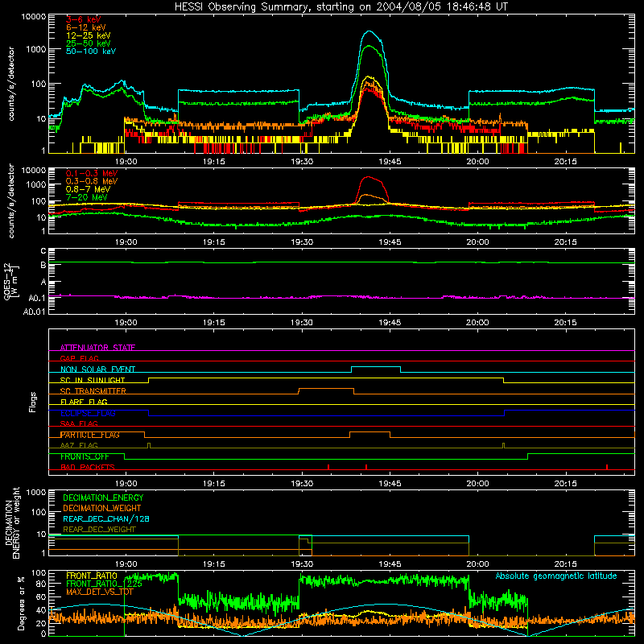Click the FRONT_RATIO legend label
The height and width of the screenshot is (644, 644).
tap(92, 576)
